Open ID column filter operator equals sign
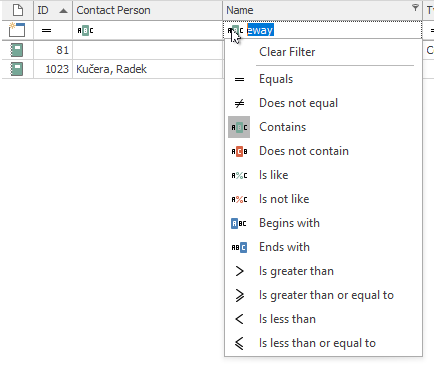 [x=46, y=31]
